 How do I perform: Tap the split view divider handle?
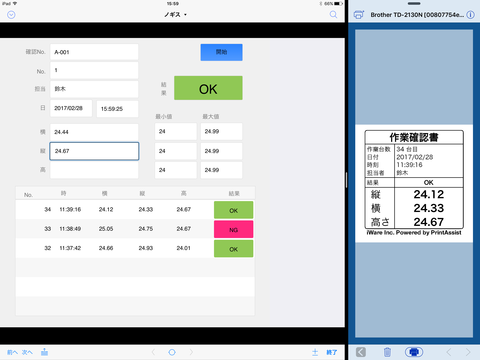346,180
